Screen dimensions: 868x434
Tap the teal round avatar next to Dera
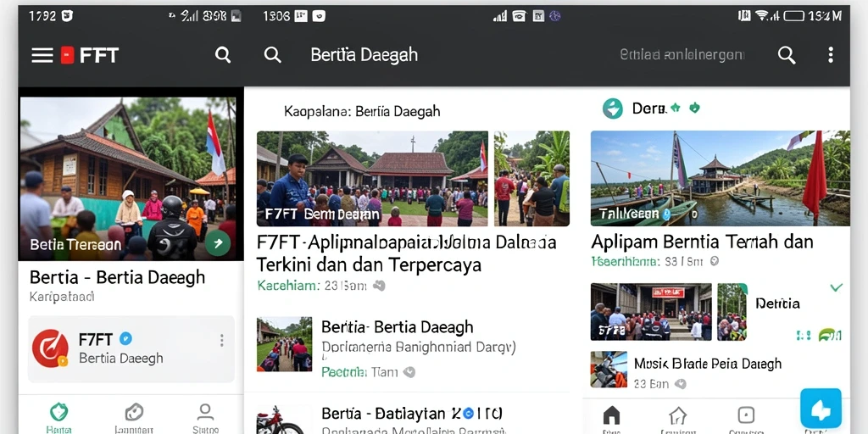[x=612, y=108]
